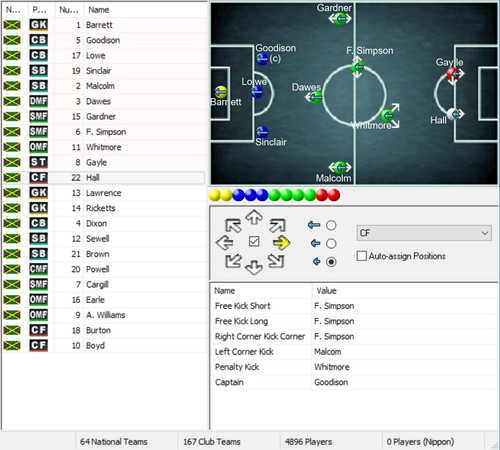Select Gardner marker at top of pitch
Screen dimensions: 500x450
340,19
